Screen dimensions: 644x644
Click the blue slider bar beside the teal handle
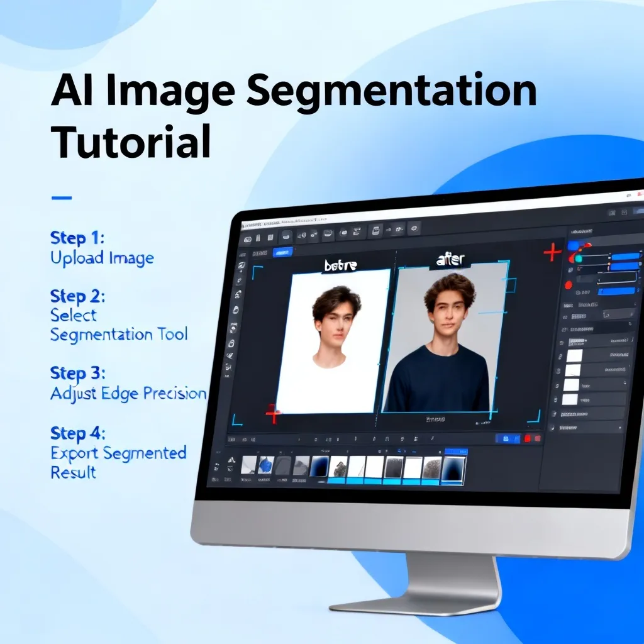[x=626, y=257]
